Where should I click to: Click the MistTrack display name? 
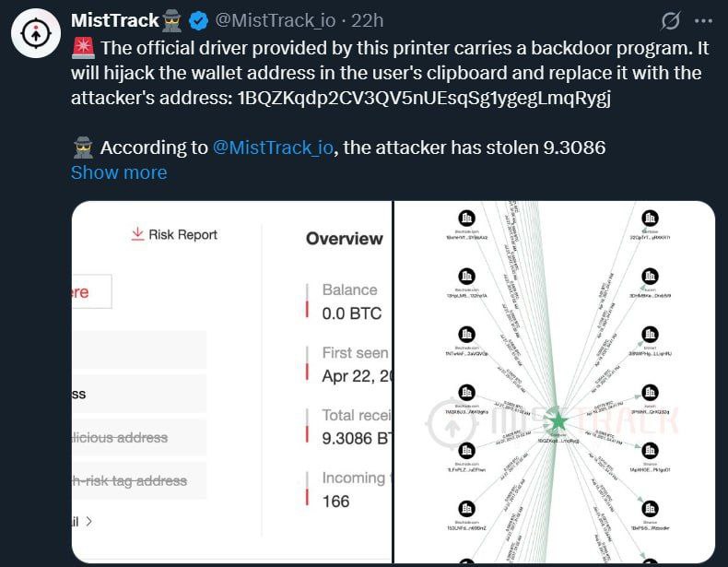point(114,20)
